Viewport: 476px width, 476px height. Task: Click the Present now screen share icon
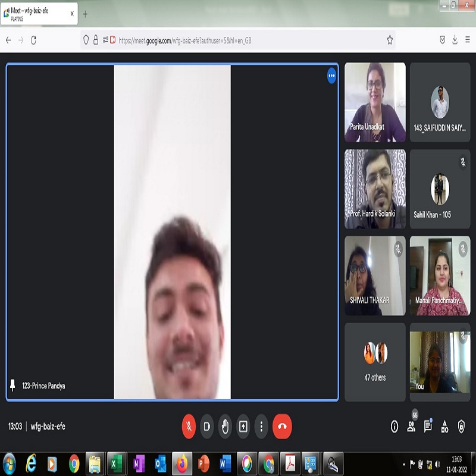pyautogui.click(x=243, y=426)
